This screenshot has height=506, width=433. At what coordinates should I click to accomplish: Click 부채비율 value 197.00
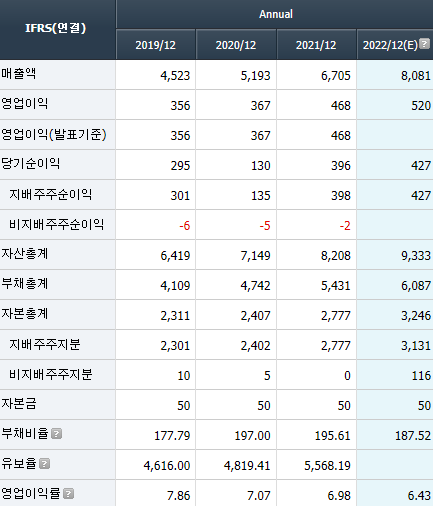click(x=253, y=436)
